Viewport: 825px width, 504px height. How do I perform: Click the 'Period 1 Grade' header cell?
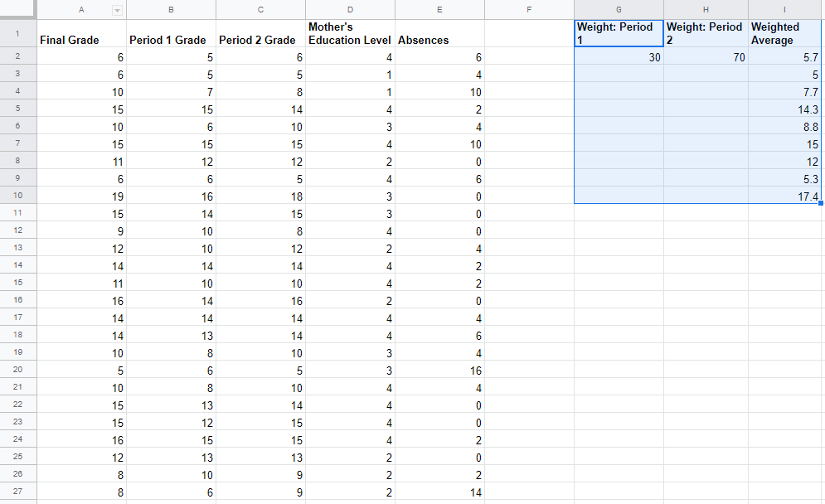[x=171, y=34]
